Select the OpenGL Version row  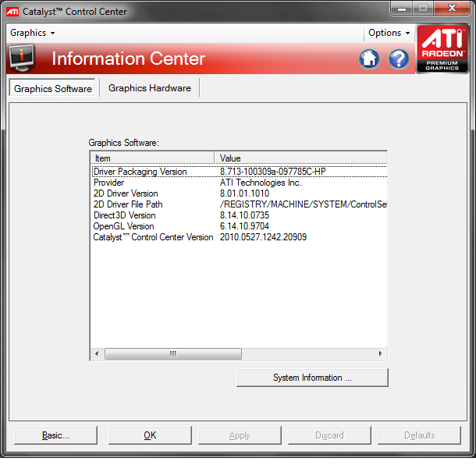click(240, 226)
